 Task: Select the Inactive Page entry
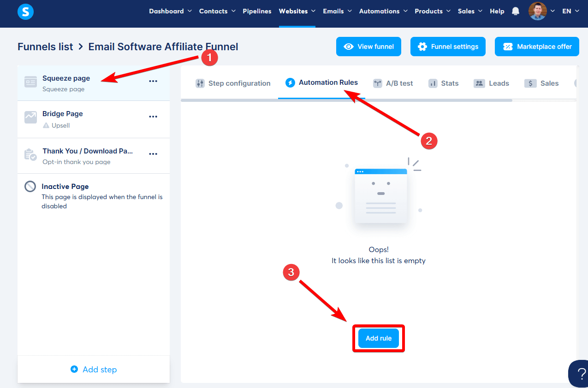[x=94, y=196]
